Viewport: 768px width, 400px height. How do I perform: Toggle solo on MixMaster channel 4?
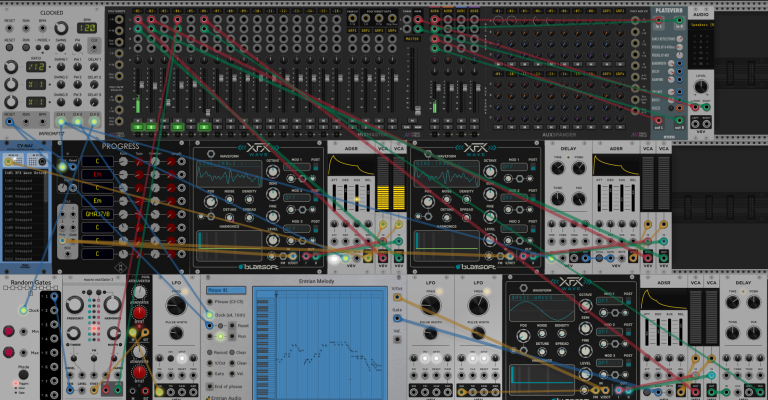(x=177, y=127)
